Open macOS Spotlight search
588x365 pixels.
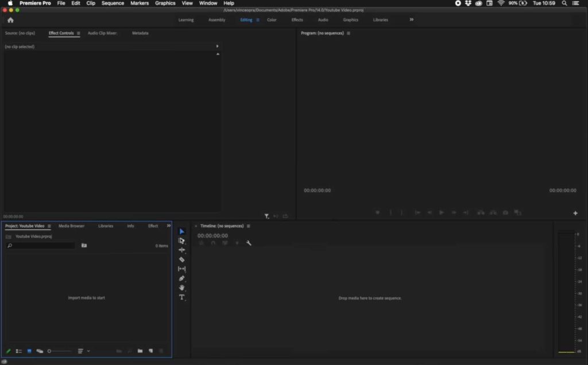click(x=564, y=3)
